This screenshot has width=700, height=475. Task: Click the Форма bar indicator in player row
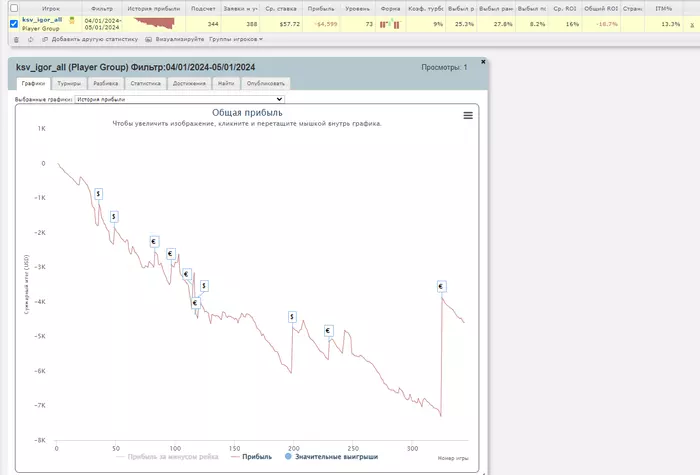click(x=390, y=24)
